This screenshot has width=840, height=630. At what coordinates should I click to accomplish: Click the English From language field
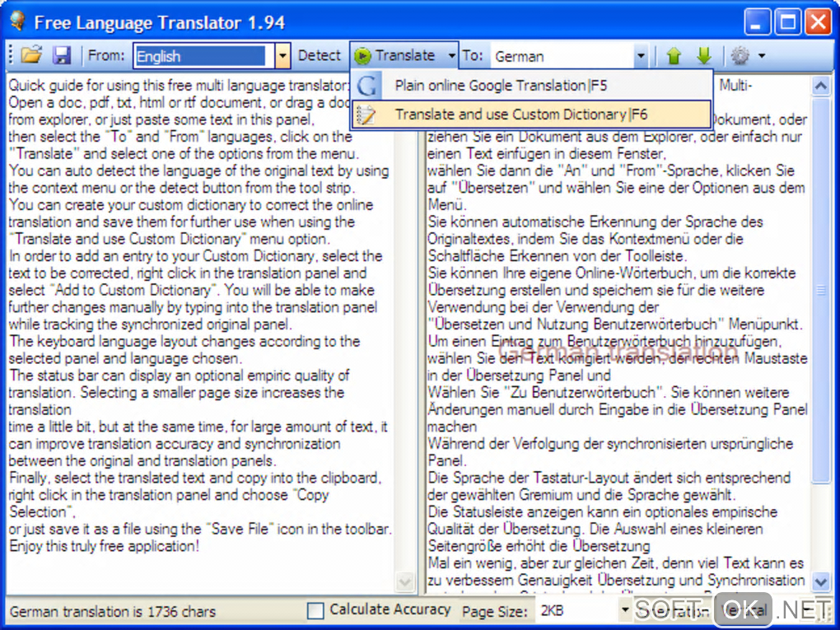coord(203,56)
